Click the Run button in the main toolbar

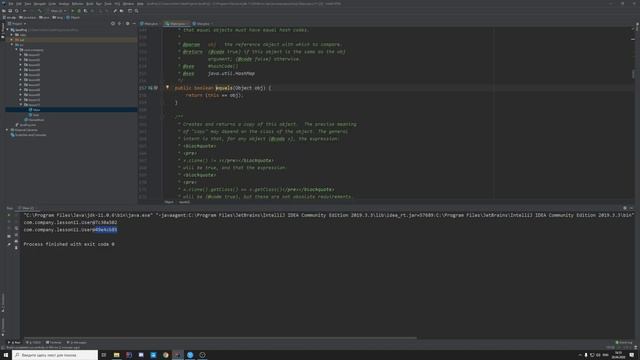click(73, 11)
